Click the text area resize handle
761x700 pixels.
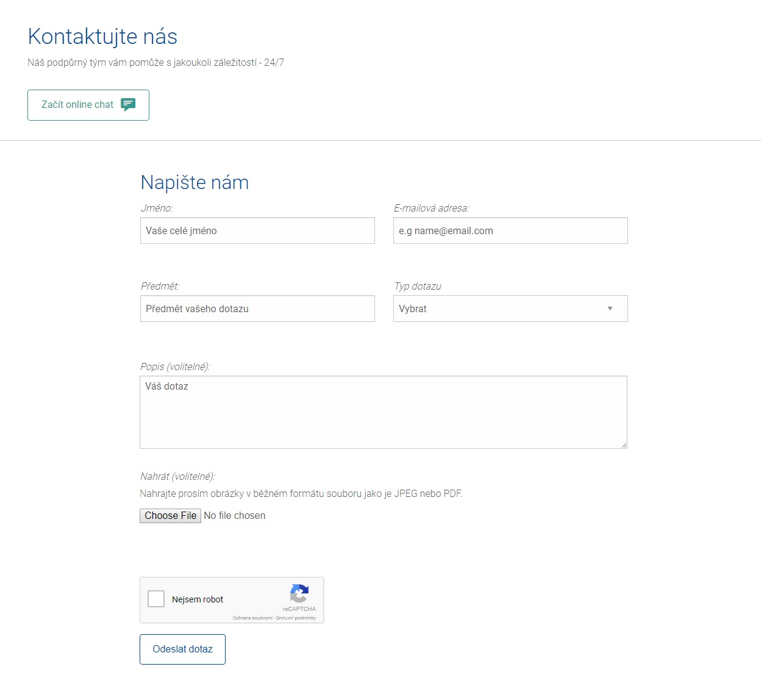(624, 445)
